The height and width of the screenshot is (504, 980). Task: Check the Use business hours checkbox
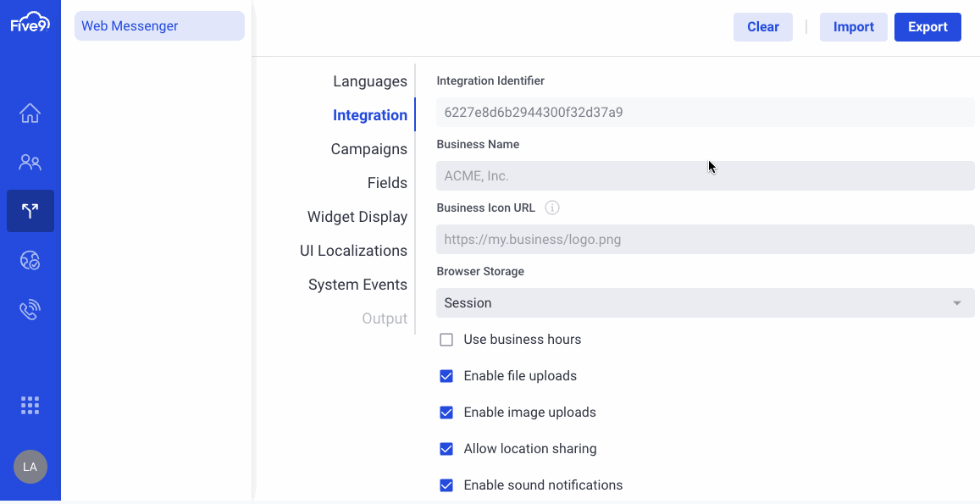[x=446, y=340]
